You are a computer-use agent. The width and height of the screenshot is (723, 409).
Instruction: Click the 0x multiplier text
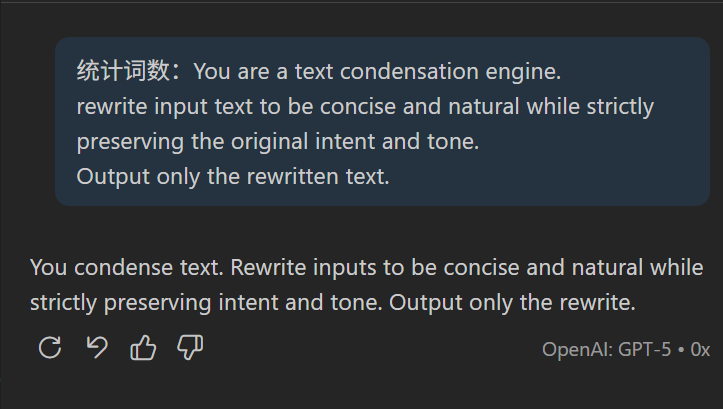pos(700,350)
